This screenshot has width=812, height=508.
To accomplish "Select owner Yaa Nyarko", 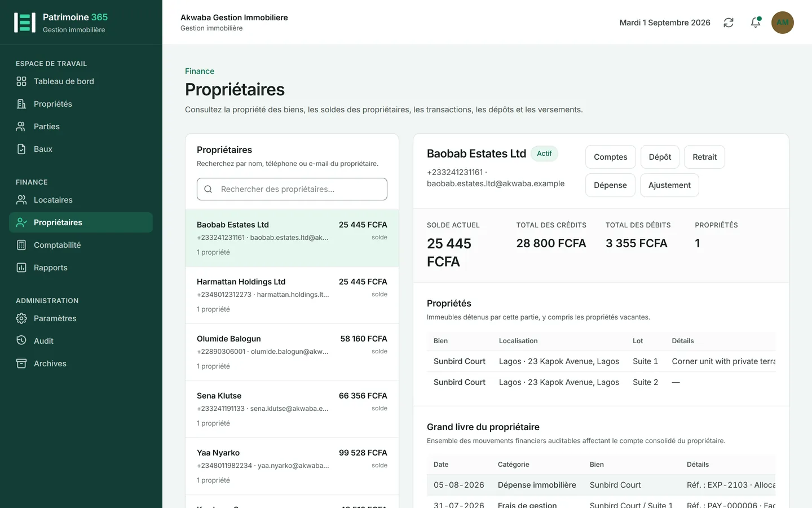I will (292, 466).
